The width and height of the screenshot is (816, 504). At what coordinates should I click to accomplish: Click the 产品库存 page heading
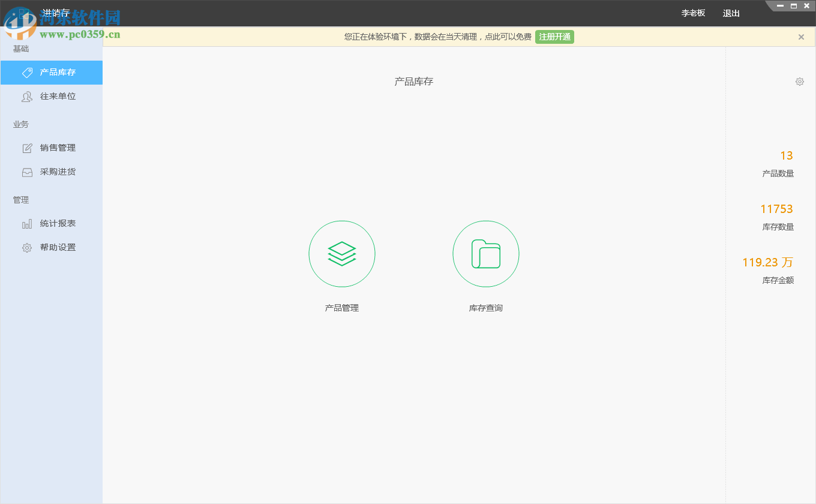tap(414, 82)
